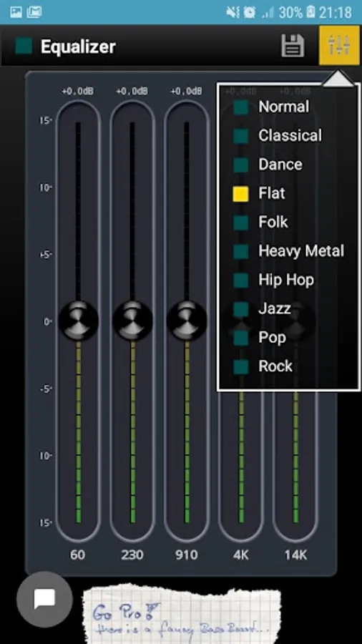Tap the mail notification icon in status bar
This screenshot has width=362, height=644.
point(34,12)
